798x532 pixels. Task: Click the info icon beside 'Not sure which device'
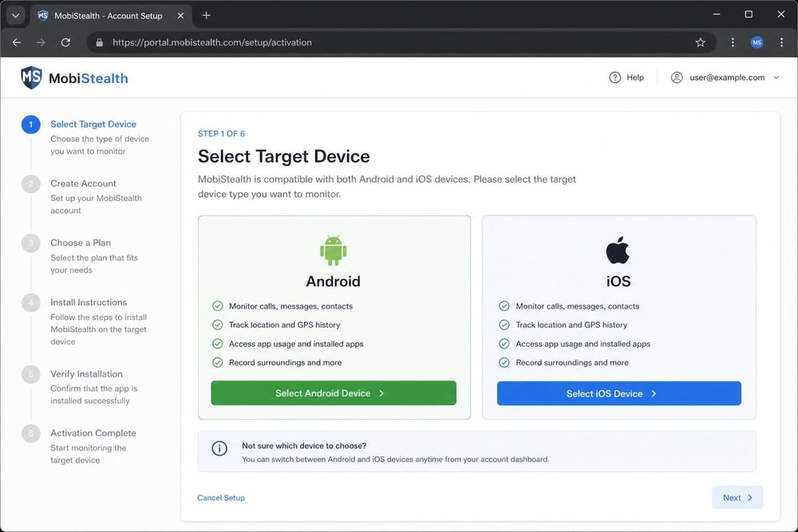point(219,448)
